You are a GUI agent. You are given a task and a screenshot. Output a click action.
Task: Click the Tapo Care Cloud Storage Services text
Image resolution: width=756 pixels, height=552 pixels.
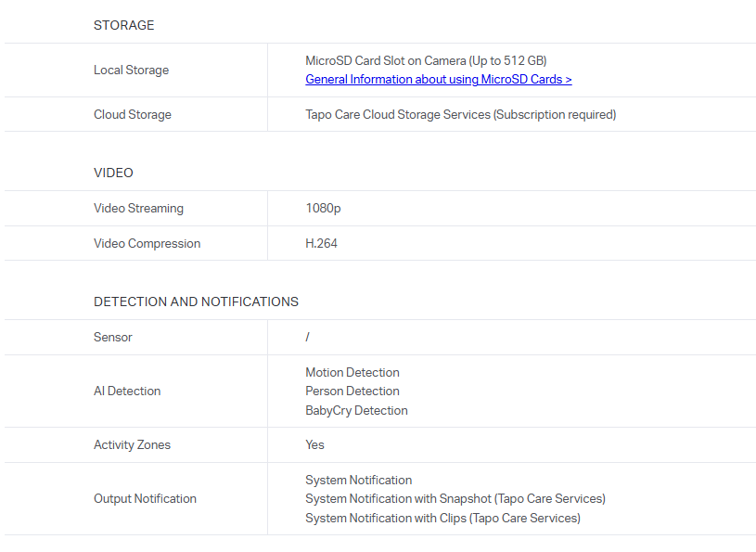click(460, 115)
